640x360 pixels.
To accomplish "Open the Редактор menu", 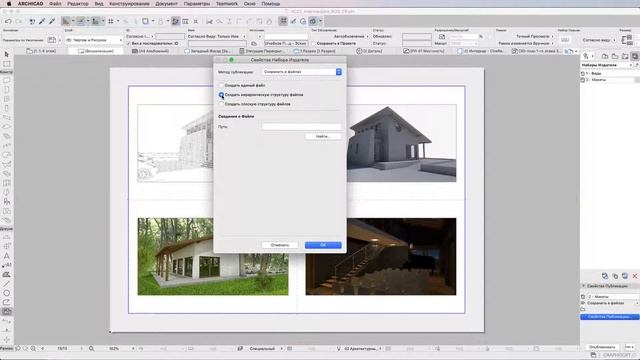I will pyautogui.click(x=78, y=4).
